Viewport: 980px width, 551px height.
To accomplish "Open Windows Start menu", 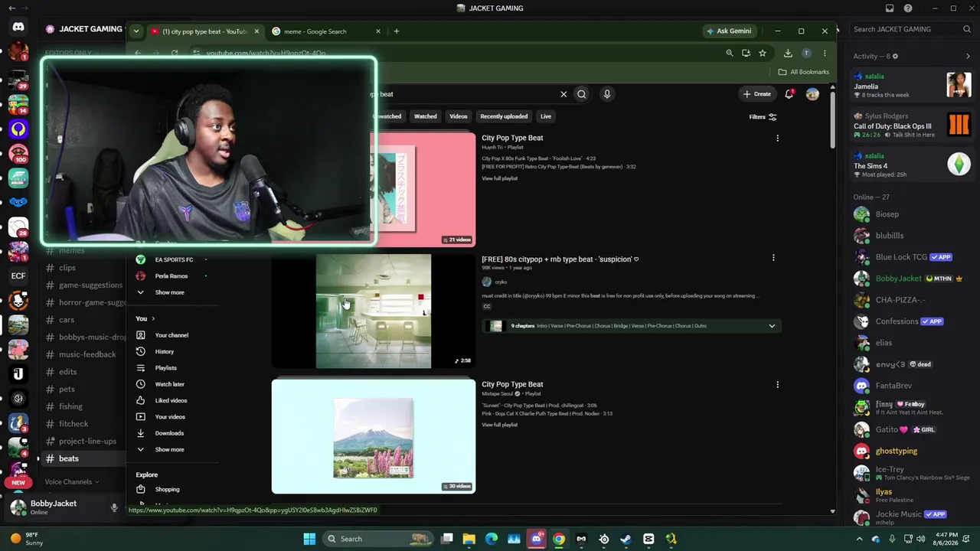I will pyautogui.click(x=309, y=539).
